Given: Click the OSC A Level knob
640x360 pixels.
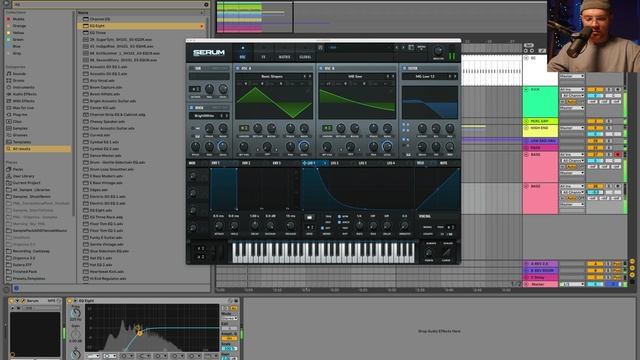Looking at the screenshot, I should (303, 147).
